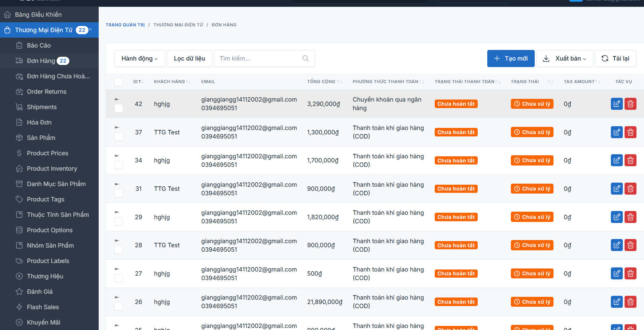The width and height of the screenshot is (644, 330).
Task: Select checkbox of order 34
Action: [x=118, y=165]
